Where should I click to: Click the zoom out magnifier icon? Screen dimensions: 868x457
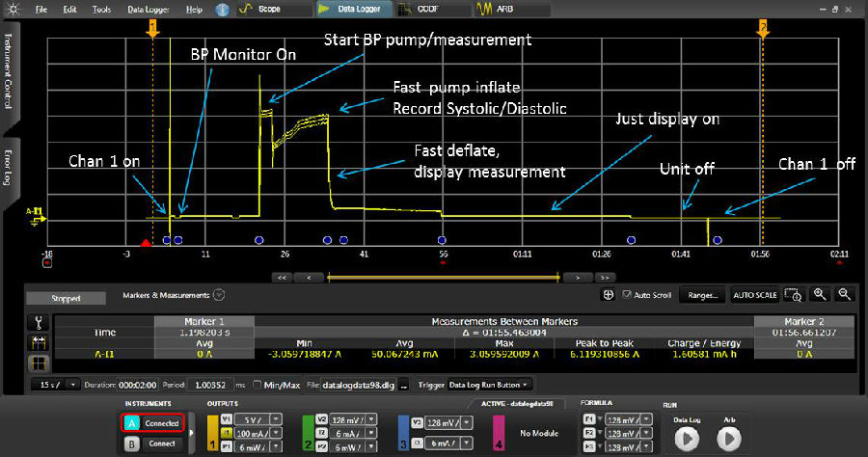pos(845,294)
